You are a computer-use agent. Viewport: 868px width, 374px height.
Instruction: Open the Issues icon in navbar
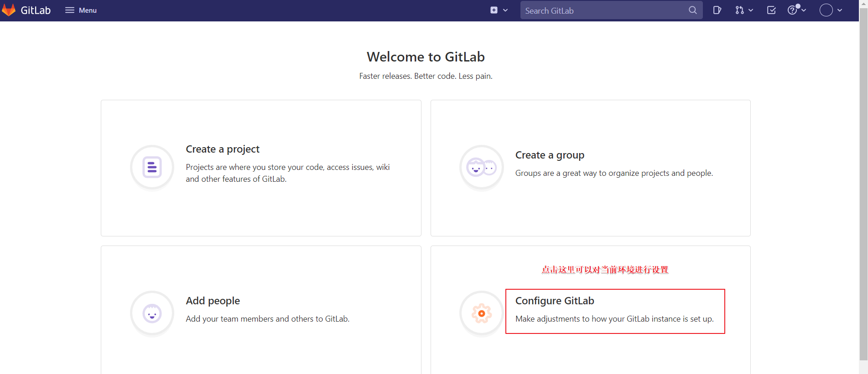coord(717,10)
